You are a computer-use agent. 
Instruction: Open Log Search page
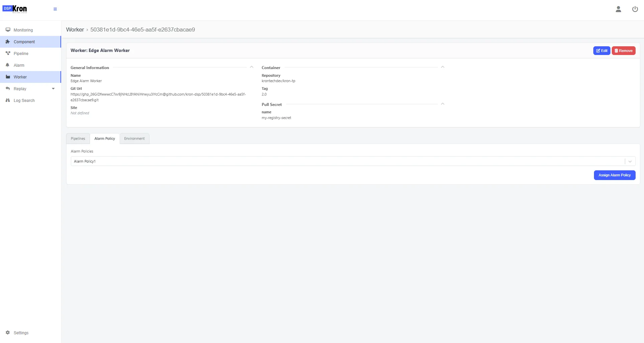click(x=30, y=100)
